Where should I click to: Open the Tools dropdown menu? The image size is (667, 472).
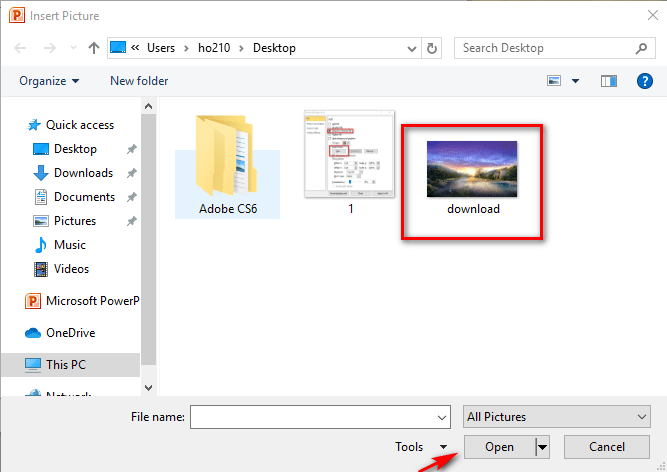tap(422, 447)
